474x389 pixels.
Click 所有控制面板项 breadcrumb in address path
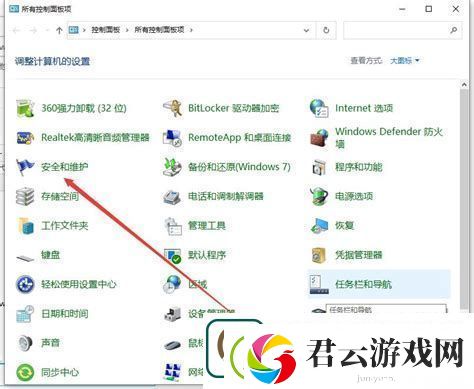(x=159, y=30)
